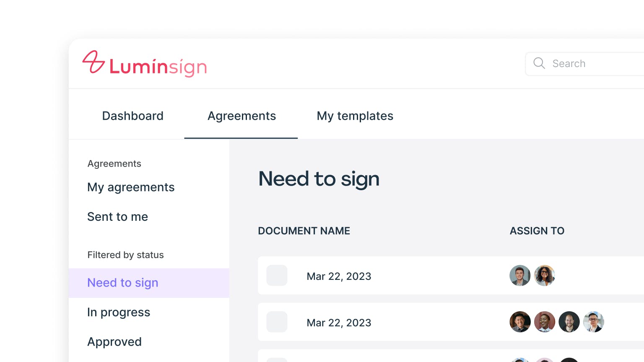
Task: Click the first assignee avatar in the second document row
Action: pyautogui.click(x=520, y=322)
